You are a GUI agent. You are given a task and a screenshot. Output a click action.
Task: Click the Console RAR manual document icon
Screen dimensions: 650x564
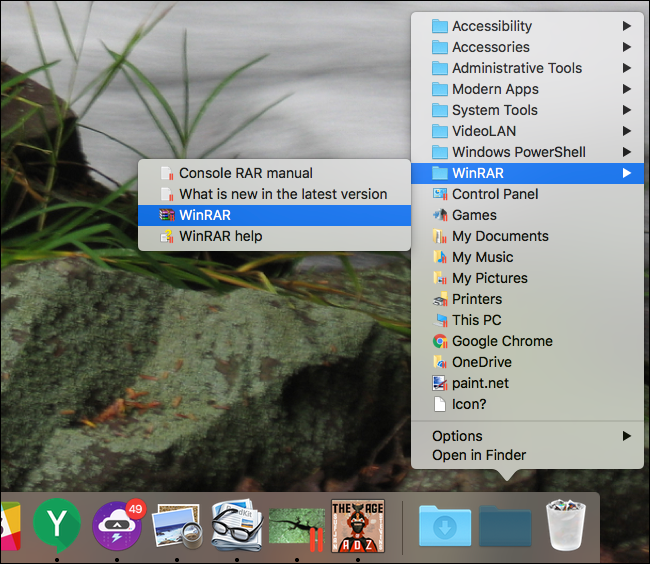(167, 173)
